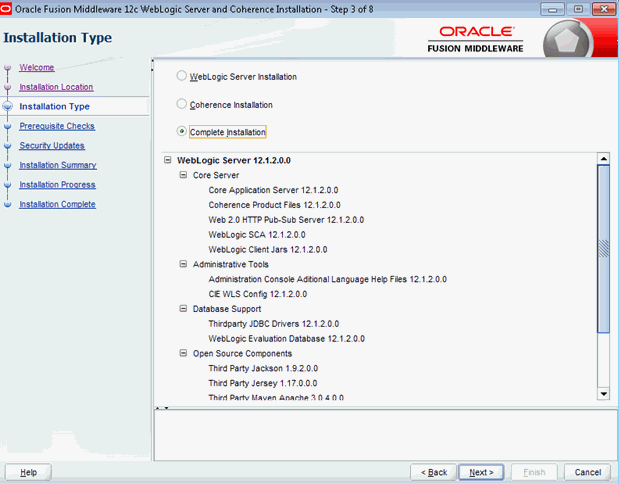Screen dimensions: 619x484
Task: Collapse the Administrative Tools tree node
Action: click(183, 264)
